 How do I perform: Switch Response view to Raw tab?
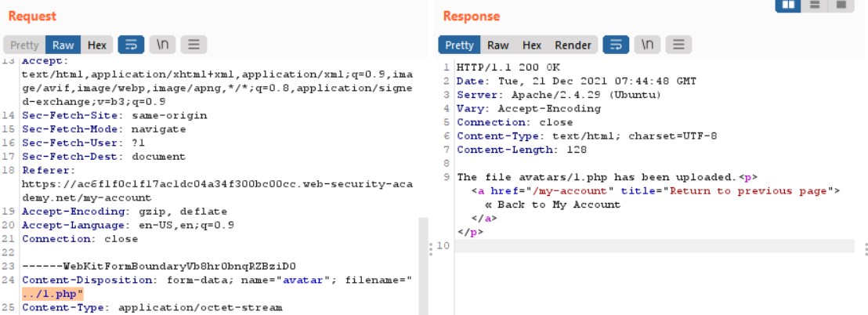[497, 45]
